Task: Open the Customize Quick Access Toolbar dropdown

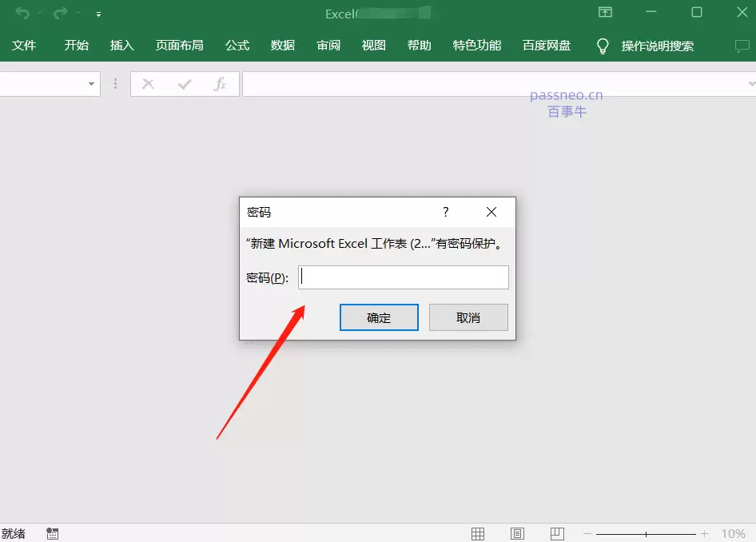Action: coord(98,14)
